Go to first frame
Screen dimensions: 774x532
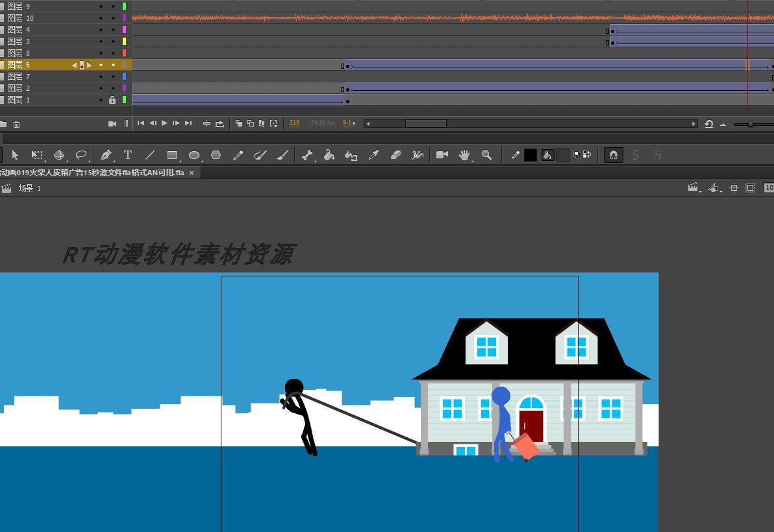point(141,123)
